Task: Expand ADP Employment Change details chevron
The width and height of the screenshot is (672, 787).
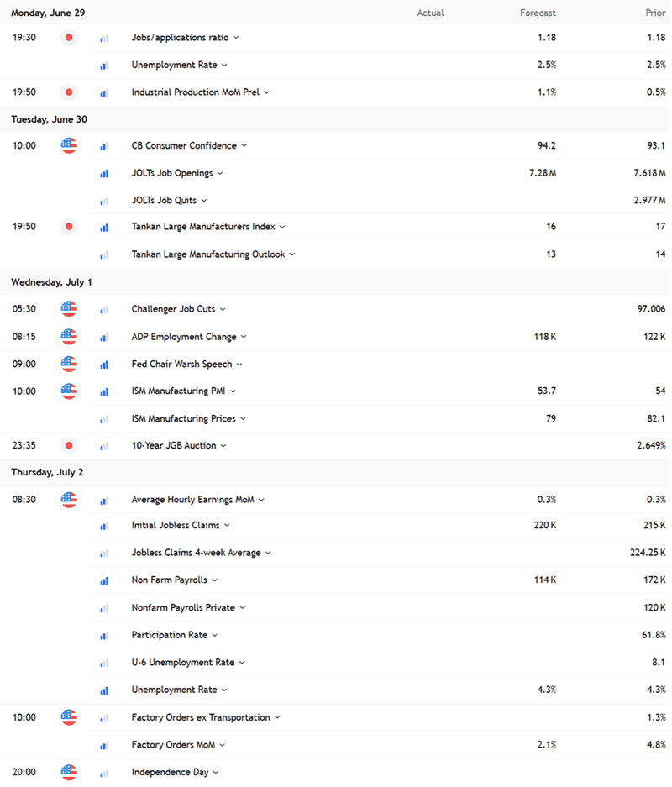Action: 244,337
